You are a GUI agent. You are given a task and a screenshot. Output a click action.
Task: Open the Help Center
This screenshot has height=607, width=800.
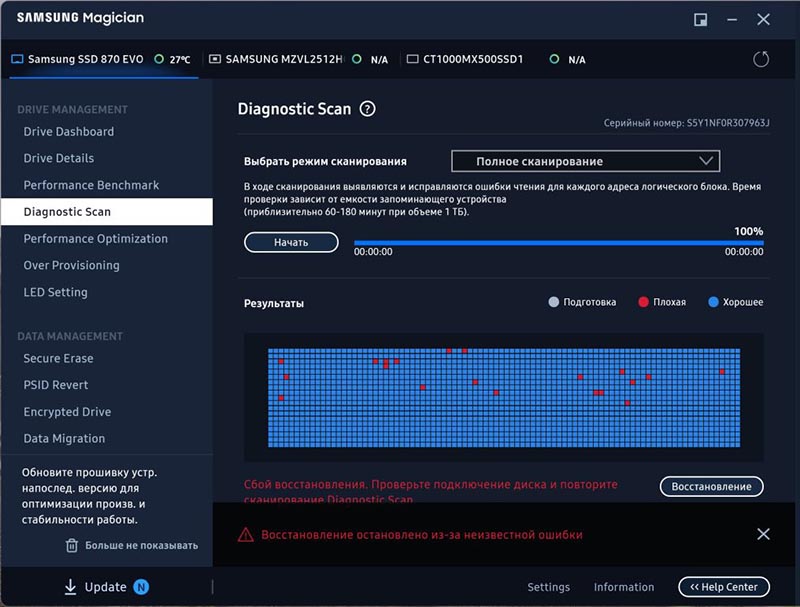[723, 587]
